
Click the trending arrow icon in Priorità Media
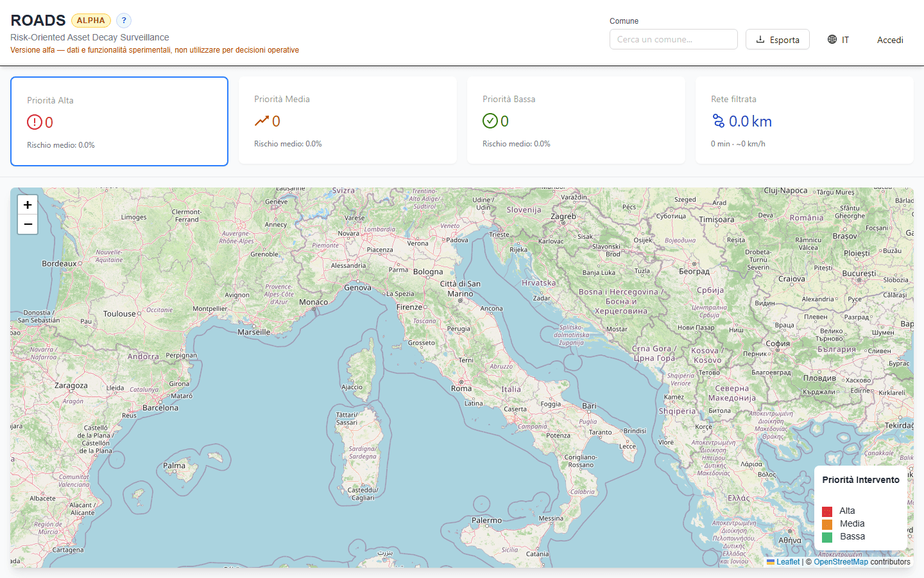coord(262,121)
